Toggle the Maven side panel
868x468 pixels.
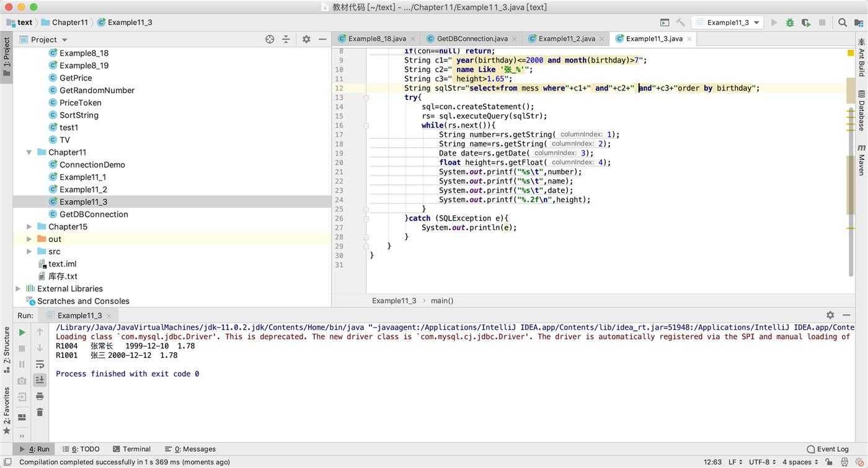[x=861, y=160]
